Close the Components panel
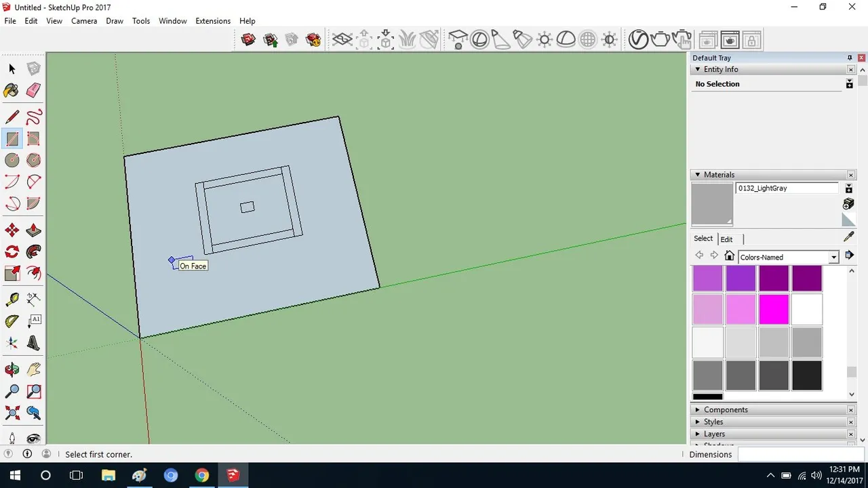 click(x=851, y=410)
